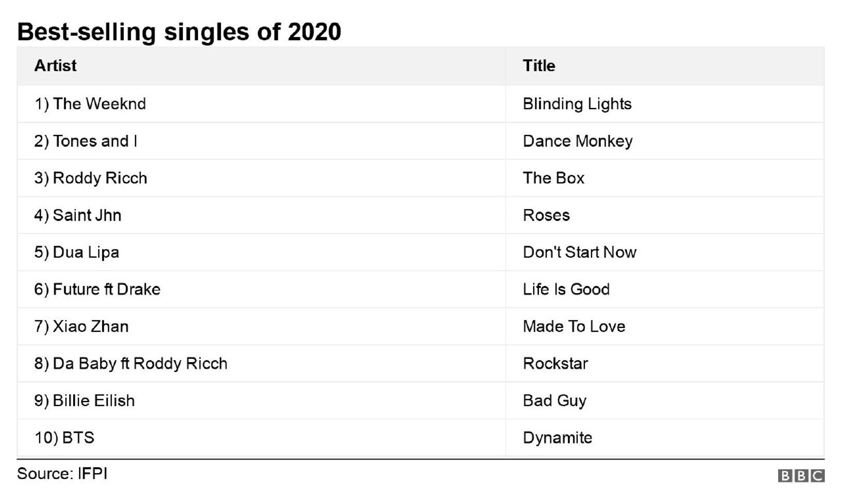Select the BTS artist entry

pos(65,438)
